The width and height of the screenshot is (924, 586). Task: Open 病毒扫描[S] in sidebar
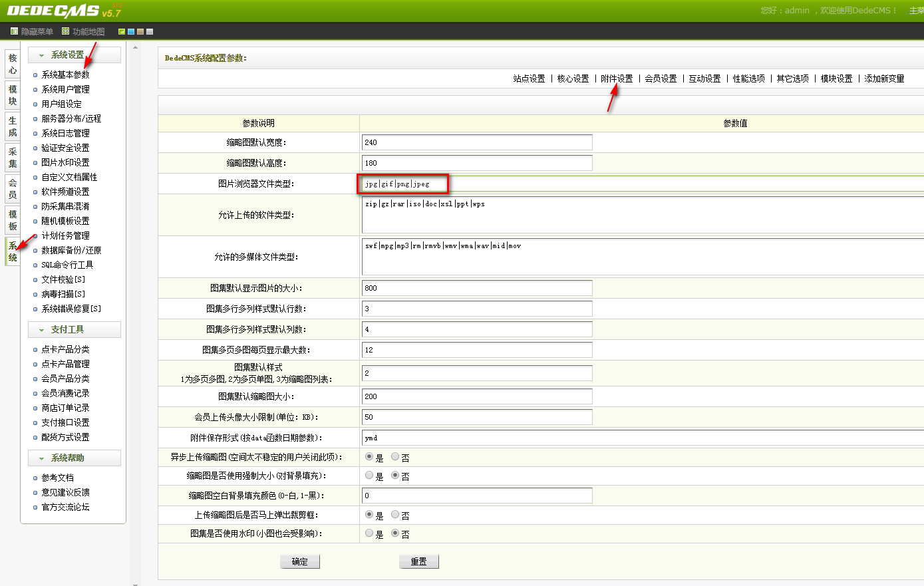click(63, 294)
